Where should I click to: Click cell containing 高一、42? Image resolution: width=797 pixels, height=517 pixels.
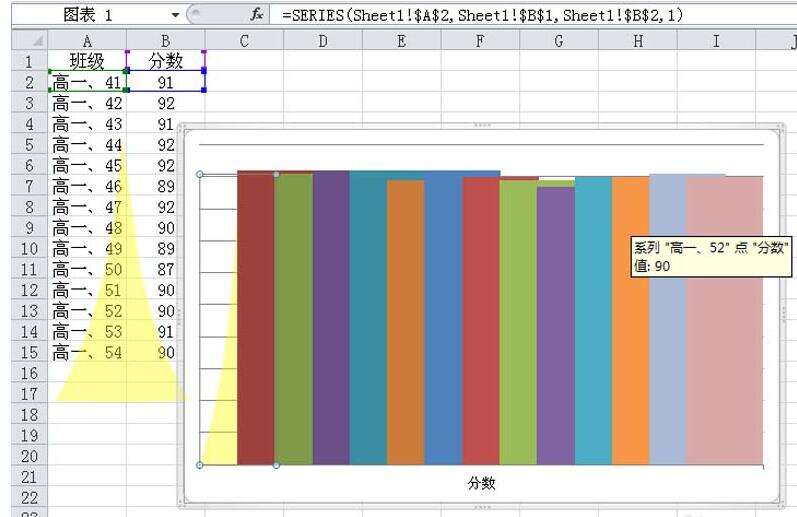tap(87, 103)
